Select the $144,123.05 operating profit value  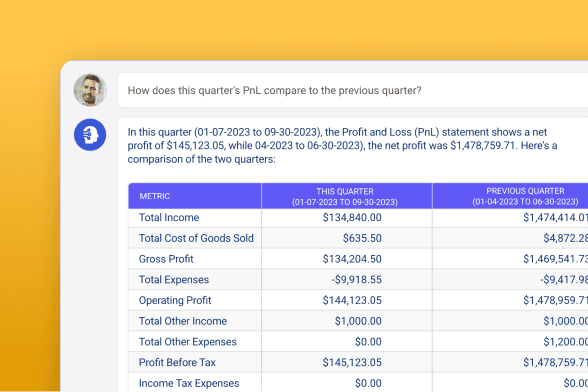[x=352, y=300]
